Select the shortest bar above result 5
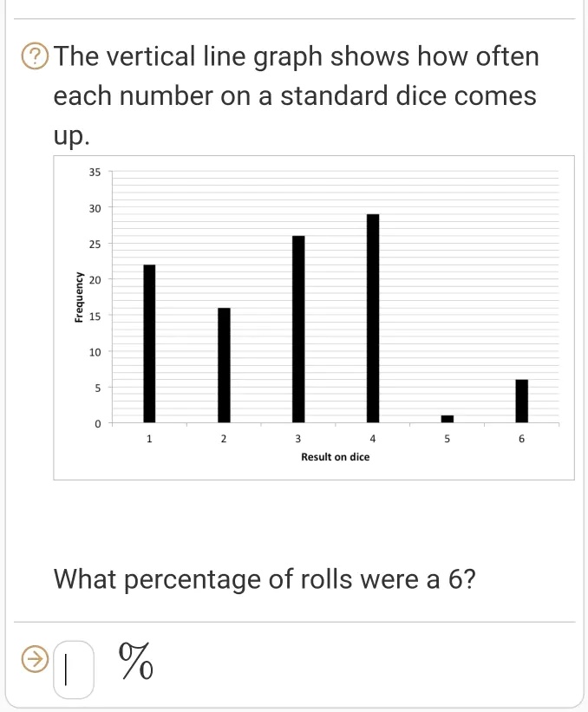This screenshot has height=712, width=588. [447, 419]
